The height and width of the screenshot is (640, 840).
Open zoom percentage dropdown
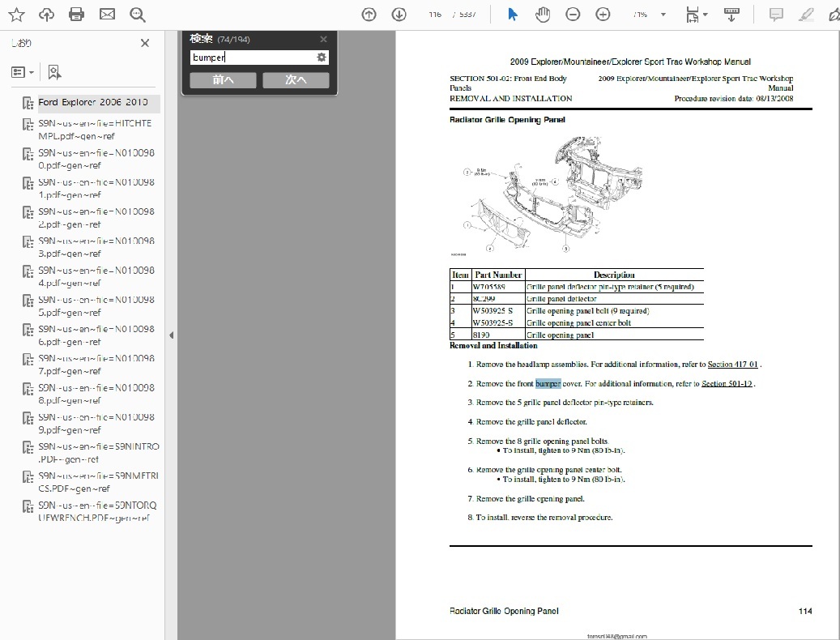[663, 15]
